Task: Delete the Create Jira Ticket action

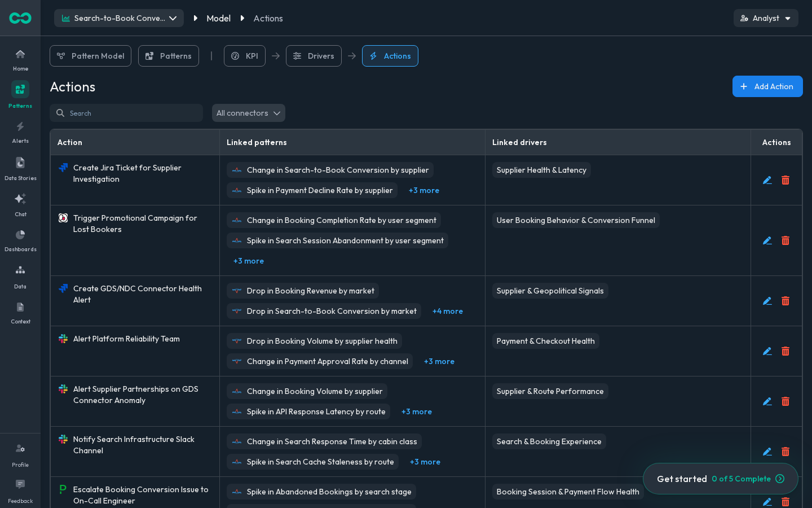Action: tap(785, 180)
